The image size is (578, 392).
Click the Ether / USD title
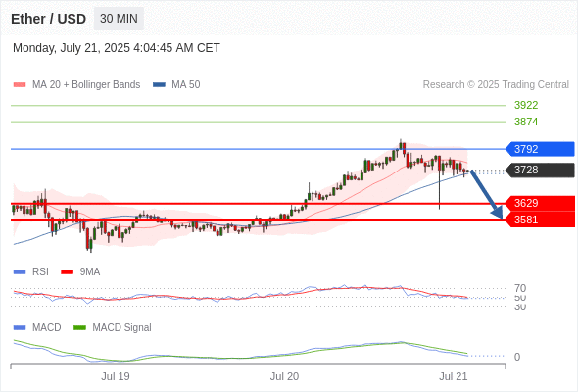click(x=48, y=19)
